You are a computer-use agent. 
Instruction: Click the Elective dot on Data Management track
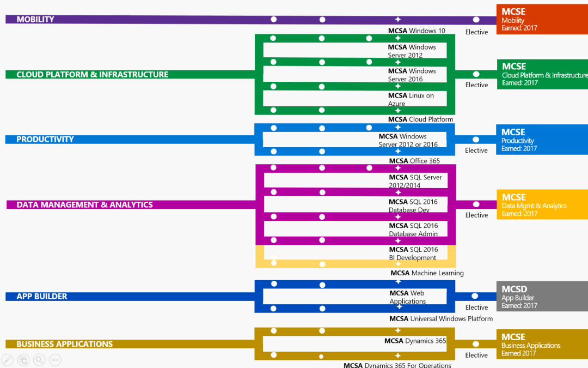[476, 204]
